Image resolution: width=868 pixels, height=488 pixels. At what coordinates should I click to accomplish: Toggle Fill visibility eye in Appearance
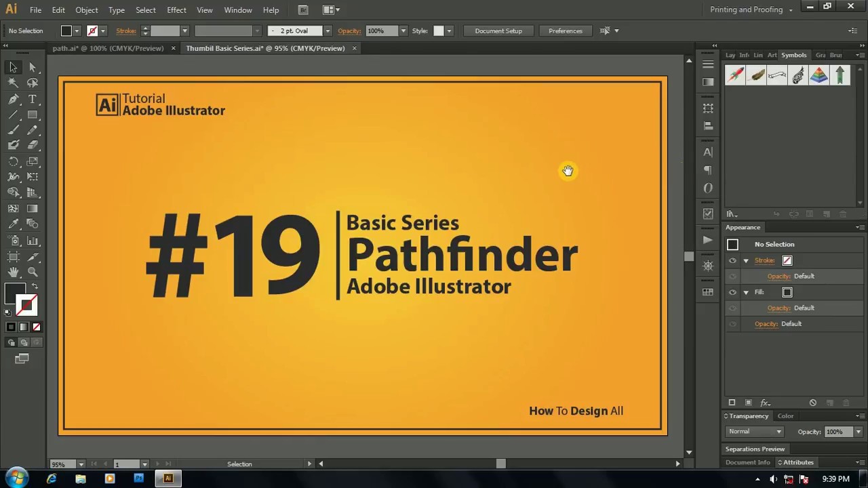tap(732, 292)
